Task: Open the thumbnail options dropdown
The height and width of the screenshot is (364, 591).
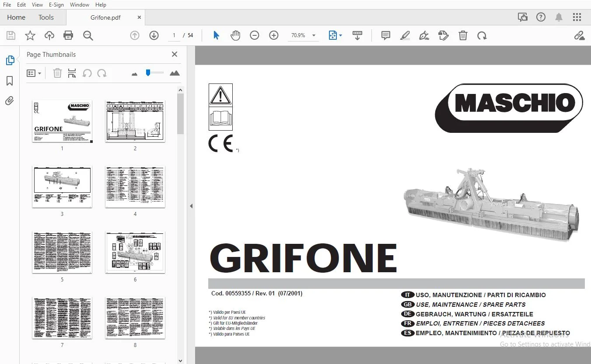Action: pyautogui.click(x=34, y=73)
